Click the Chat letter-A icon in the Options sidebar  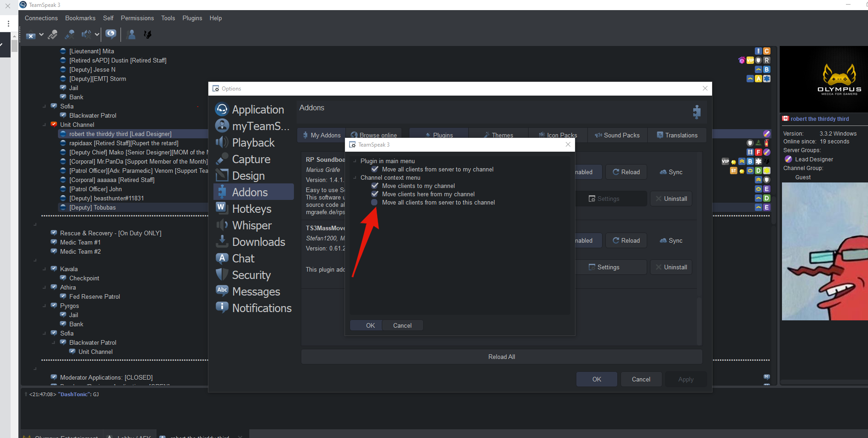click(x=222, y=258)
